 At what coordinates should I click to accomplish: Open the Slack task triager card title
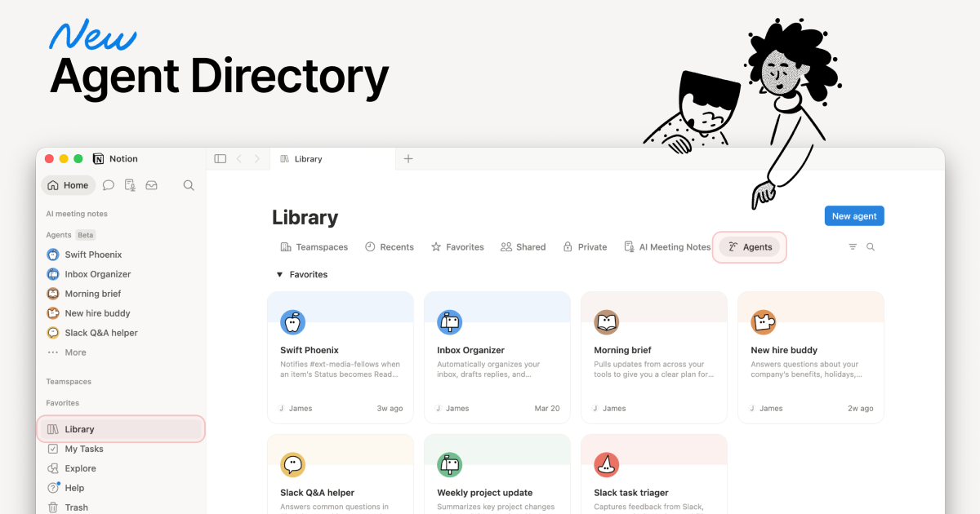click(631, 493)
